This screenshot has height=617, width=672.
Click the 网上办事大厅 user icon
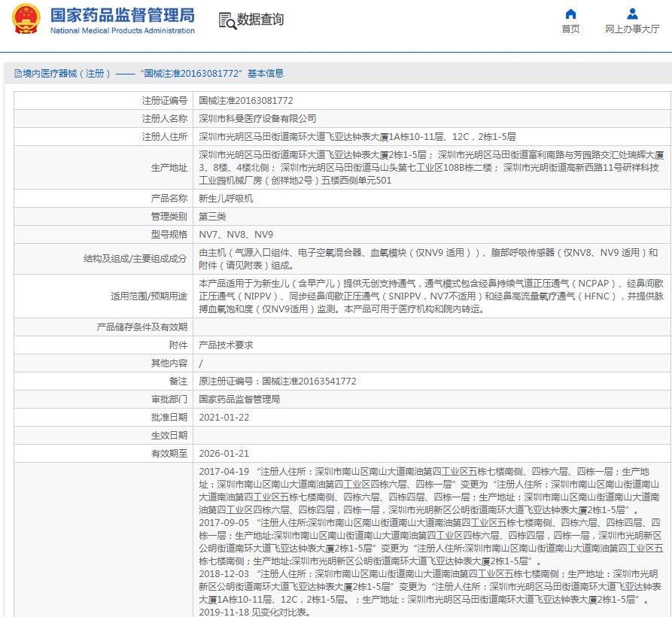(632, 14)
